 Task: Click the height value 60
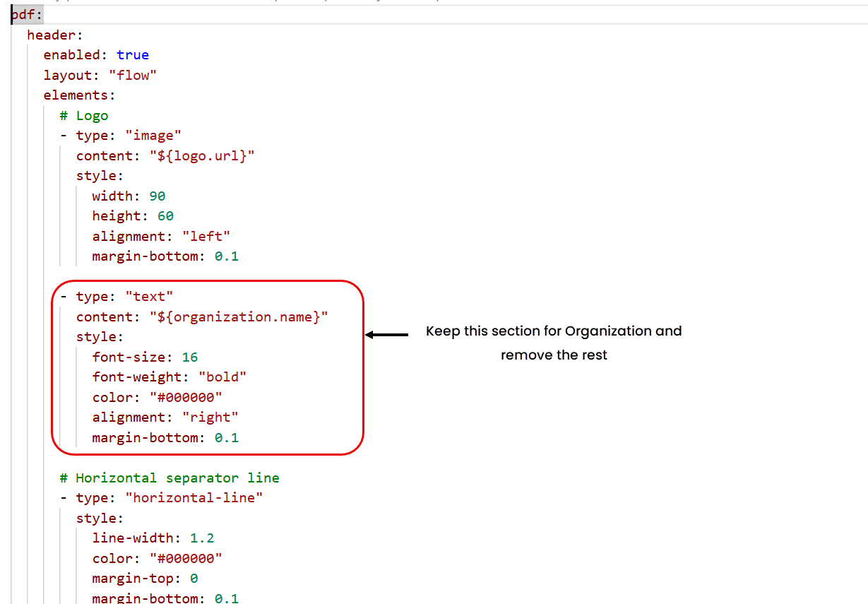click(165, 215)
